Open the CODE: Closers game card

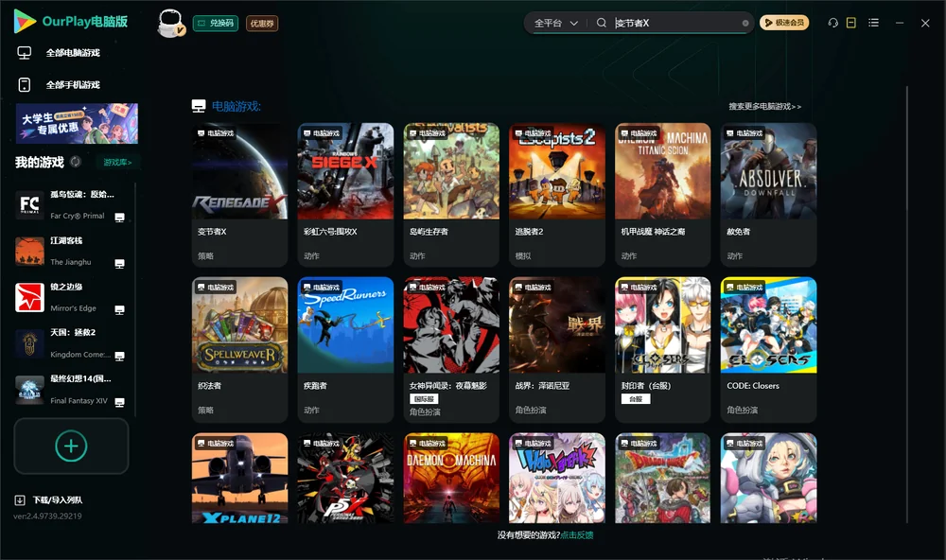click(x=768, y=349)
